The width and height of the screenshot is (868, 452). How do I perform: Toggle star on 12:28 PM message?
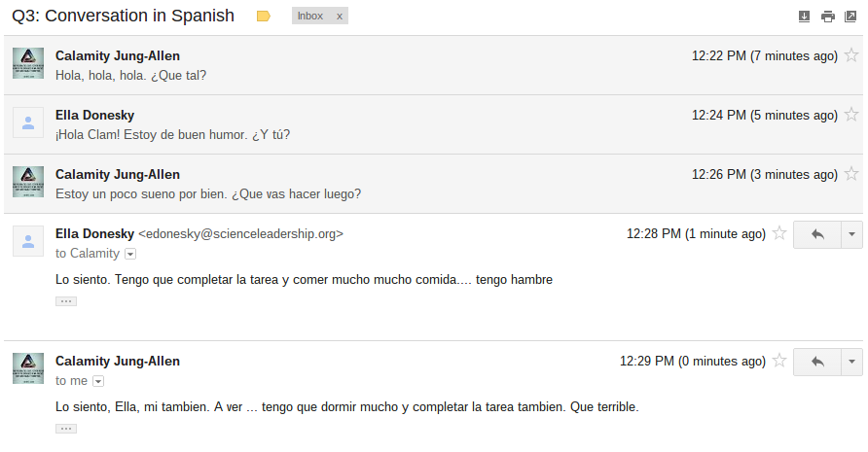[779, 233]
